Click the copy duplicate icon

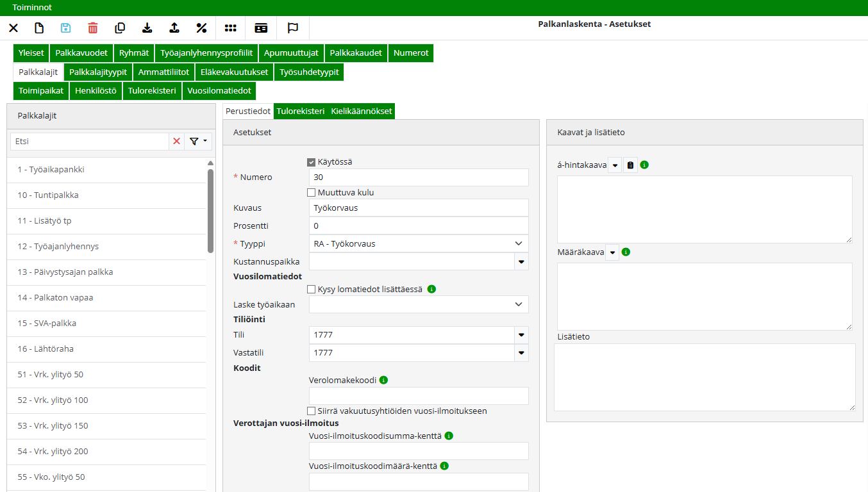click(120, 28)
